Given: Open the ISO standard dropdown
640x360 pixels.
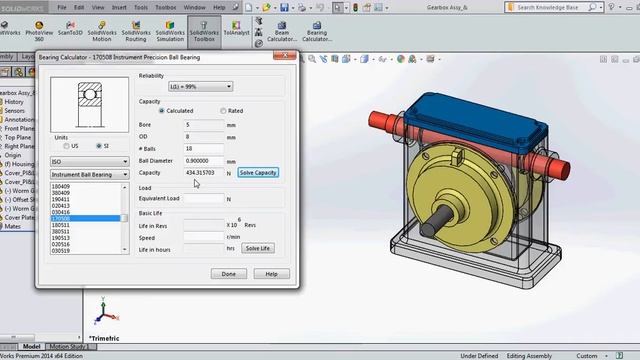Looking at the screenshot, I should pyautogui.click(x=89, y=162).
